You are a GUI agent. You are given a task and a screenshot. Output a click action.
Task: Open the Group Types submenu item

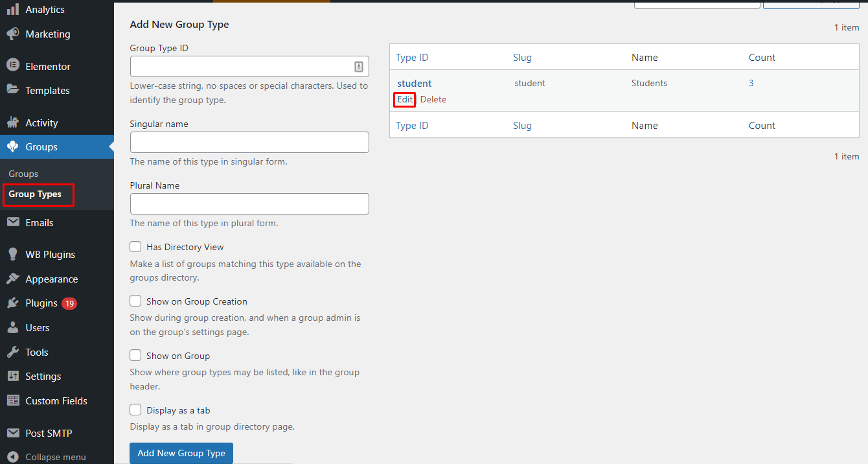tap(35, 194)
